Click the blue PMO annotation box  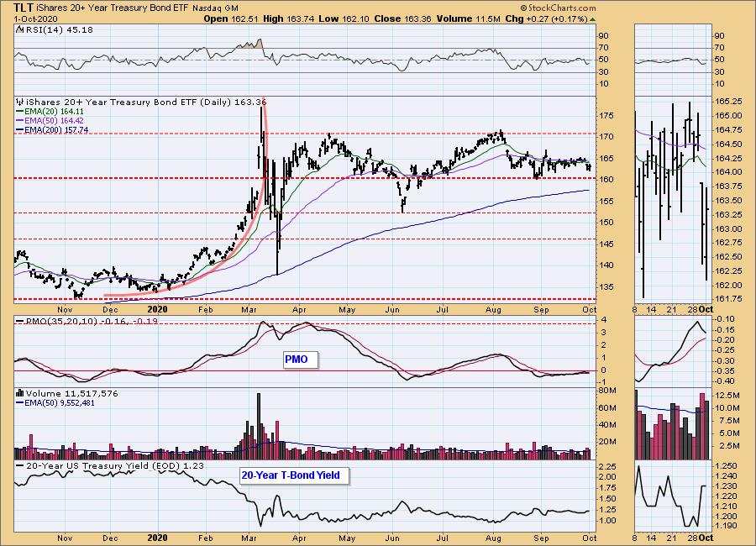(x=301, y=360)
